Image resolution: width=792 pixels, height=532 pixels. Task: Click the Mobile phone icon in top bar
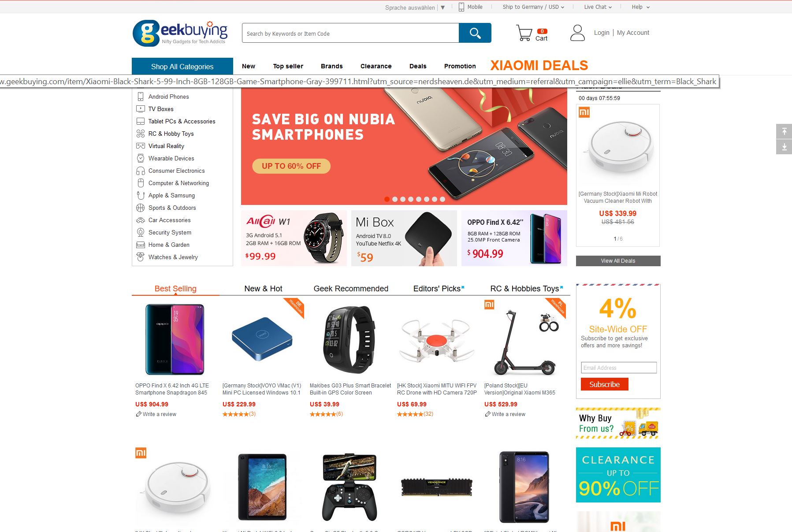[461, 7]
